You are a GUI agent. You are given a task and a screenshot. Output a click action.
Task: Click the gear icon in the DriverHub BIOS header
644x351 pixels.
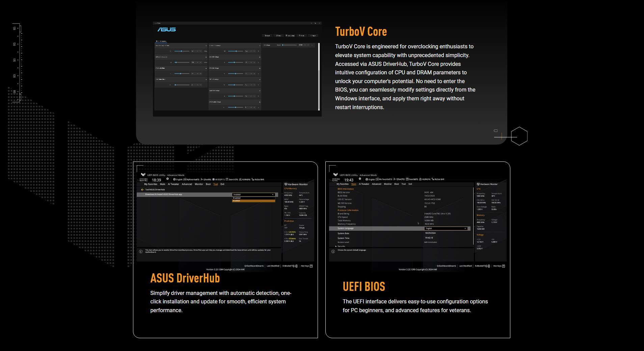[167, 179]
